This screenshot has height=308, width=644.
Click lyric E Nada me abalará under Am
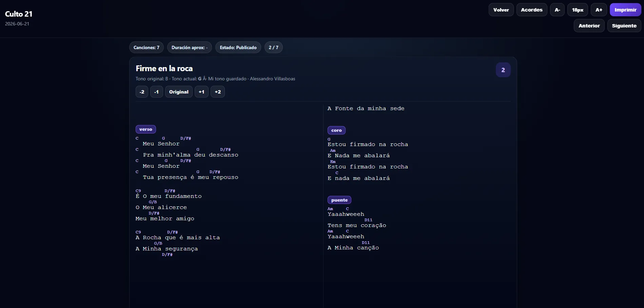(x=358, y=156)
